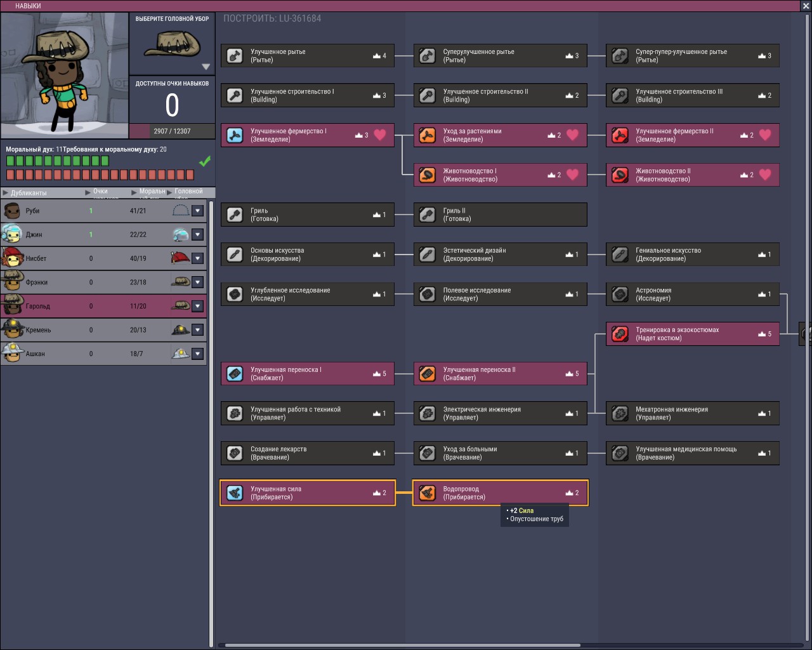Screen dimensions: 812x650
Task: Click the Уход за растениями skill icon
Action: pyautogui.click(x=428, y=135)
